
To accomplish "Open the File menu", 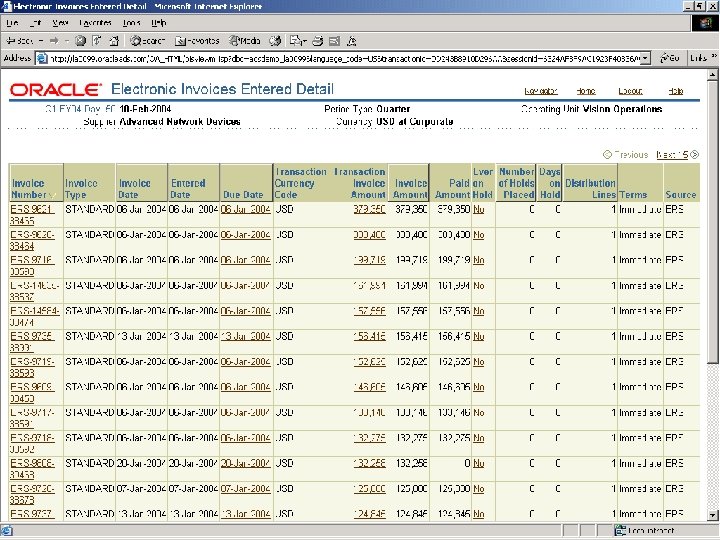I will tap(13, 22).
